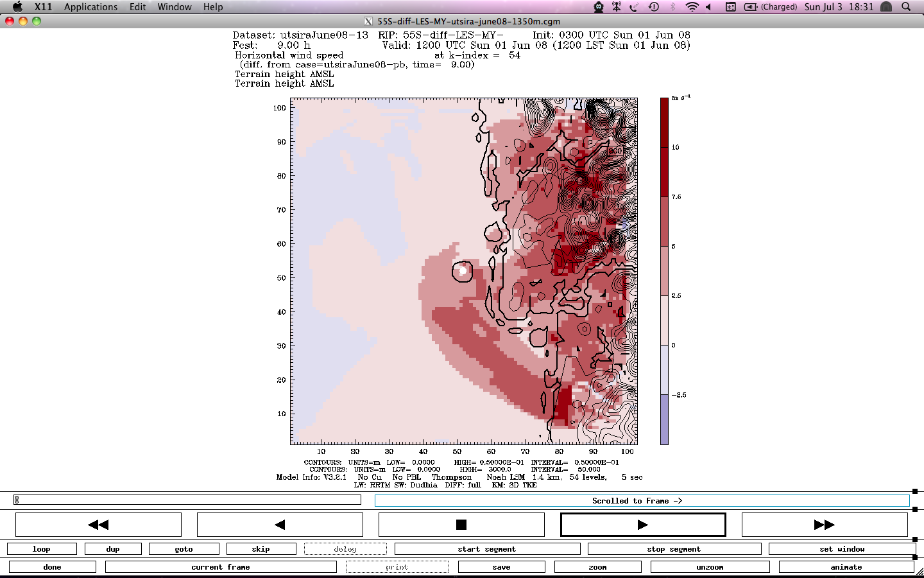Viewport: 924px width, 578px height.
Task: Click the rewind double-arrow playback button
Action: pos(98,525)
